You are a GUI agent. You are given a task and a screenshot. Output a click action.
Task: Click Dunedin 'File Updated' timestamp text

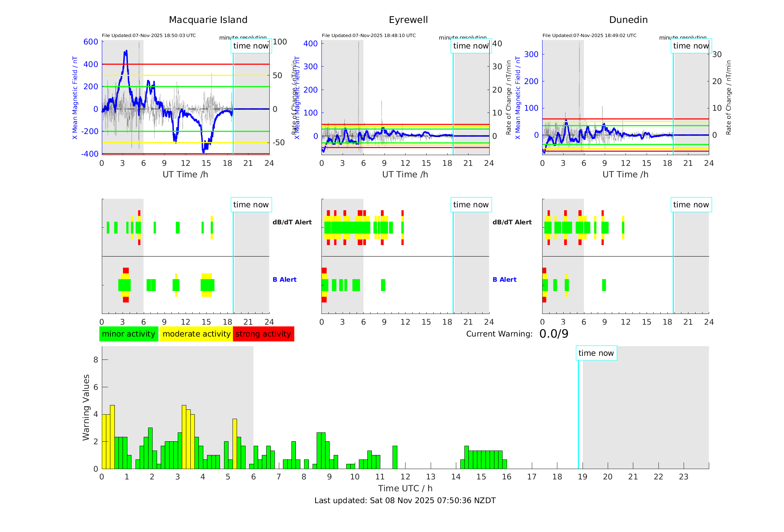[589, 36]
